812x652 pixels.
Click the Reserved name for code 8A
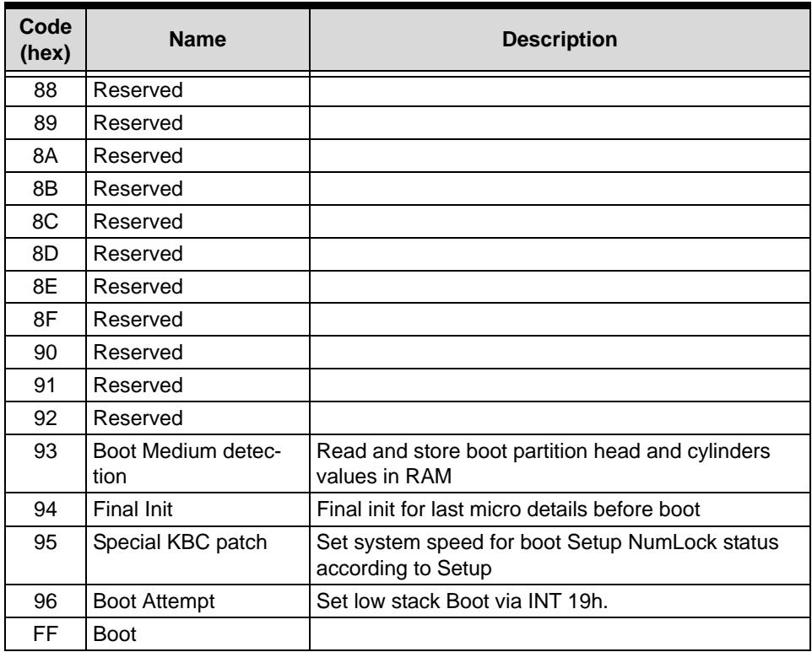point(138,156)
